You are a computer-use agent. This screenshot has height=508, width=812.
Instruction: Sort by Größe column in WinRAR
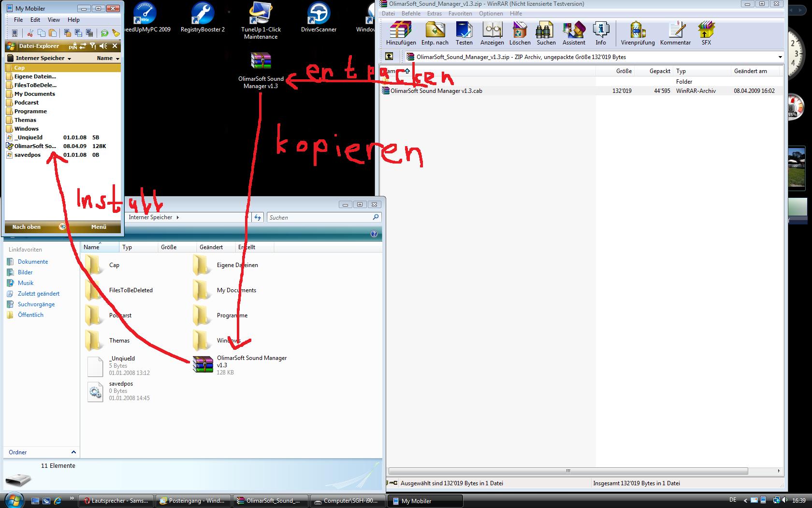point(624,71)
